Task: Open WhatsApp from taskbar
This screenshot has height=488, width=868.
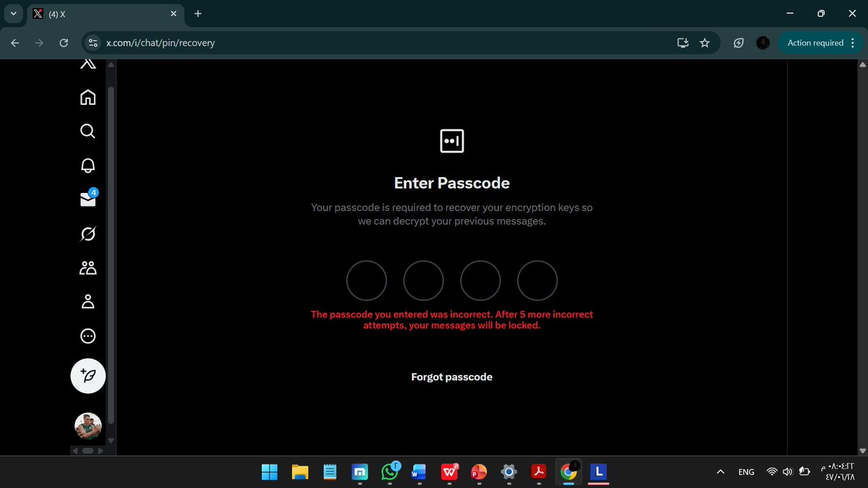Action: pyautogui.click(x=391, y=471)
